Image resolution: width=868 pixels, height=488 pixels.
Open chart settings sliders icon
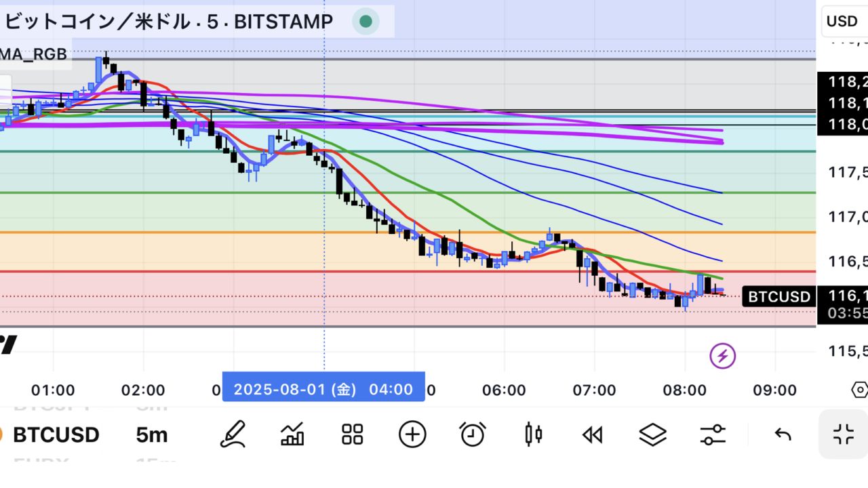coord(711,434)
